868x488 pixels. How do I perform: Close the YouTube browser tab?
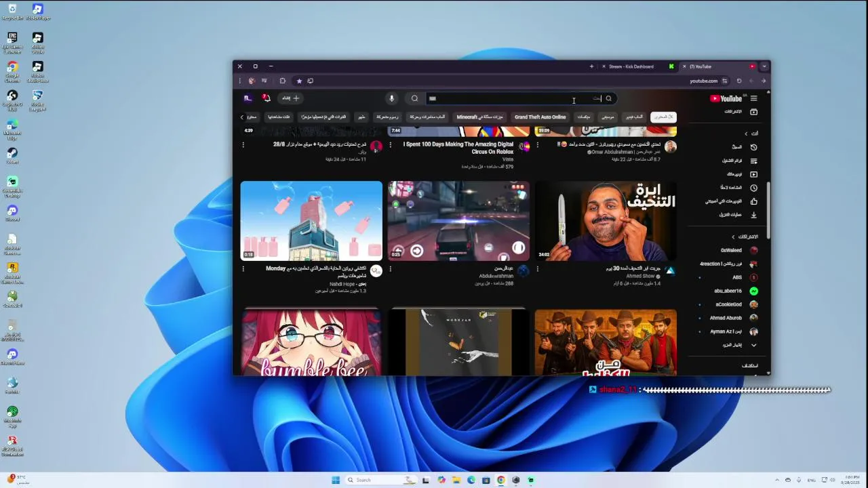pyautogui.click(x=684, y=66)
